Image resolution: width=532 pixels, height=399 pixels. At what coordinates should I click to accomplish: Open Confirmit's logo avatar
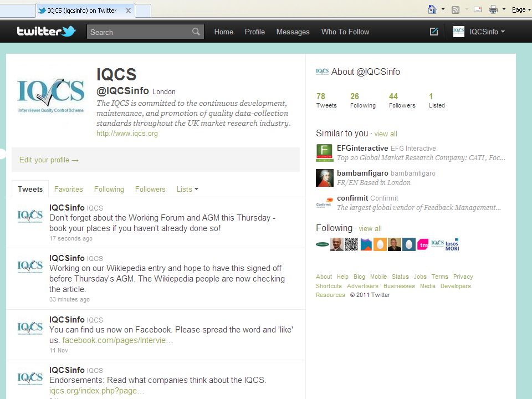pyautogui.click(x=324, y=203)
